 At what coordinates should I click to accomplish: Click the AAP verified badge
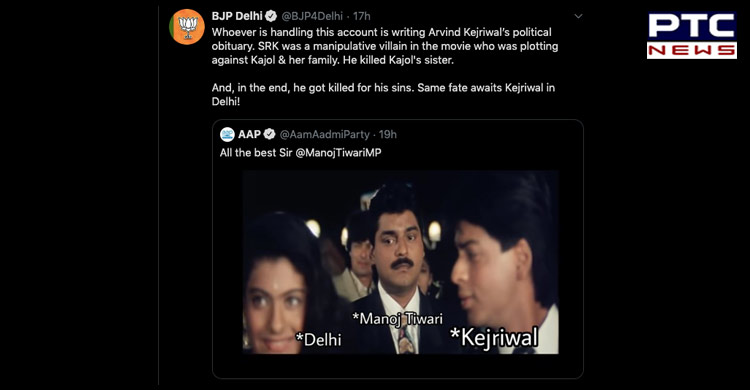270,134
